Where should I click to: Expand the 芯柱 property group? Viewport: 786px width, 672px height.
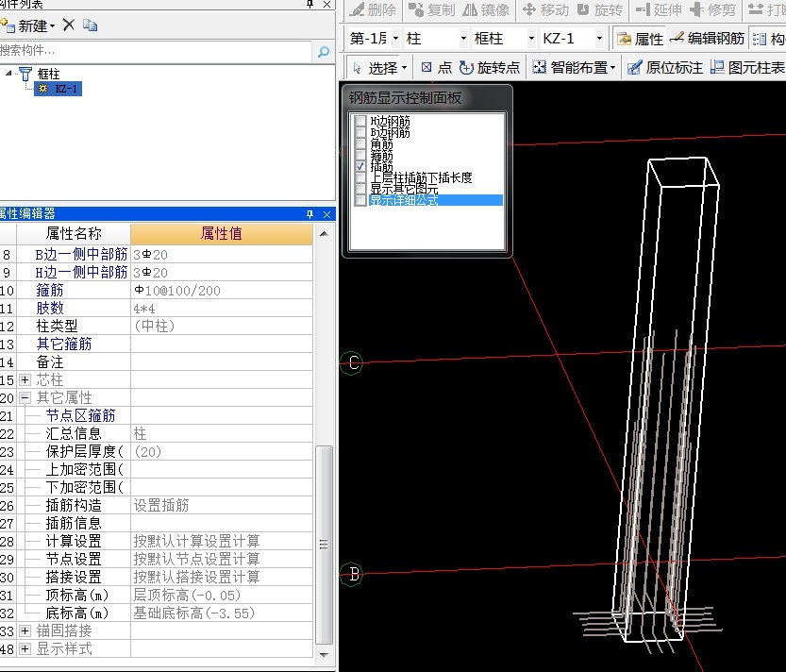pyautogui.click(x=25, y=379)
